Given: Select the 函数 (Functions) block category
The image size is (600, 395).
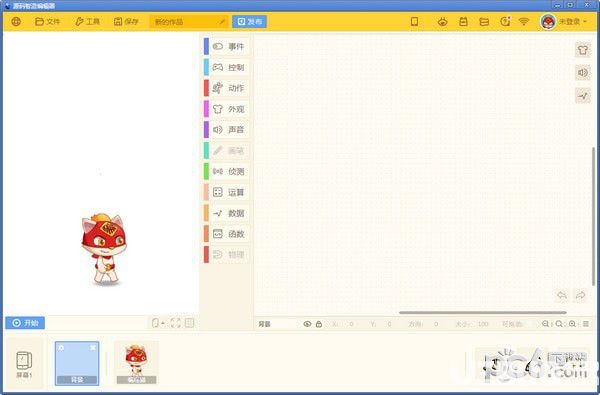Looking at the screenshot, I should click(x=227, y=234).
